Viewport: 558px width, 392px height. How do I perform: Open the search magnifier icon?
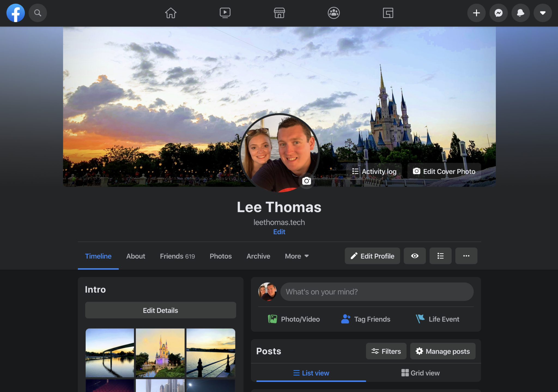click(x=38, y=13)
